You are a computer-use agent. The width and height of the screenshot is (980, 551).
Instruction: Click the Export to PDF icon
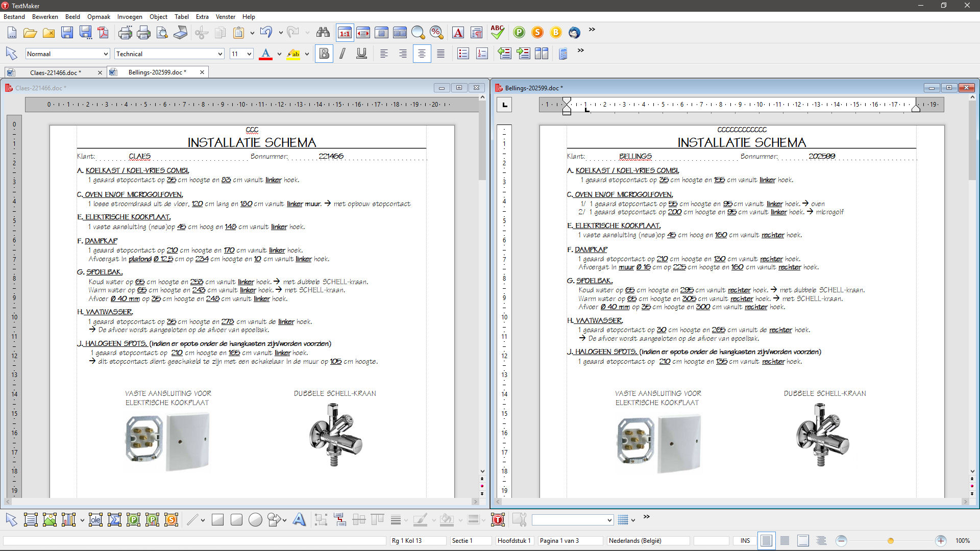pos(104,33)
